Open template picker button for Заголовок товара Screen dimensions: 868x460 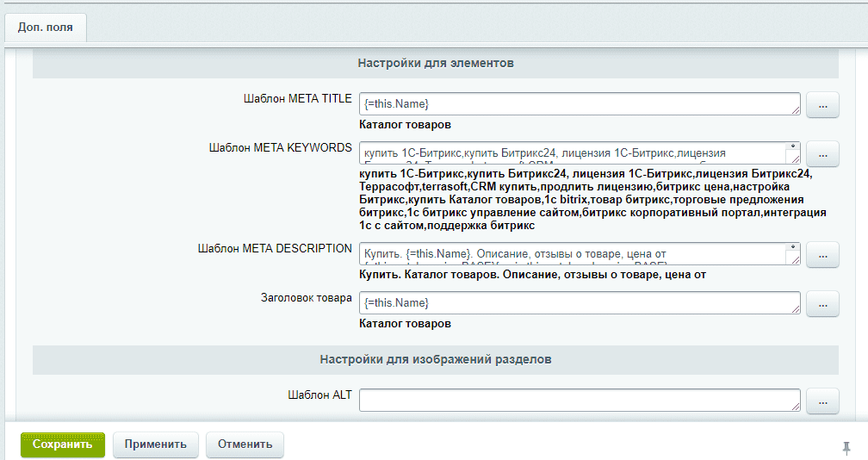(x=822, y=304)
